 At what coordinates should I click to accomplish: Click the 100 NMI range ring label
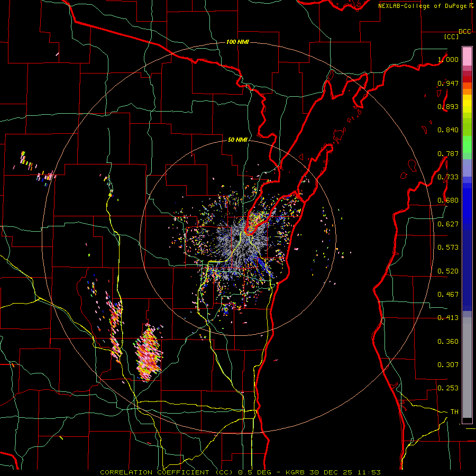tap(237, 42)
